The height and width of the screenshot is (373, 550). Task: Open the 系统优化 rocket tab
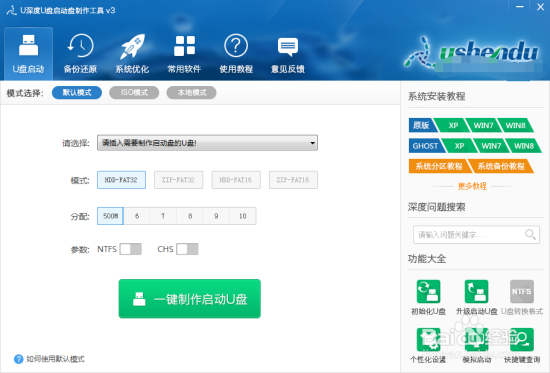click(132, 54)
